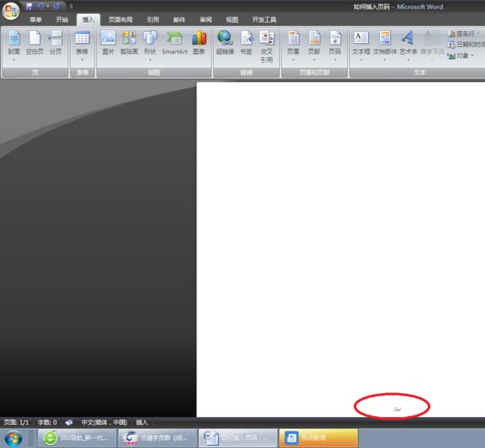Image resolution: width=485 pixels, height=448 pixels.
Task: Switch to the Page Layout (页面布局) tab
Action: pos(121,19)
